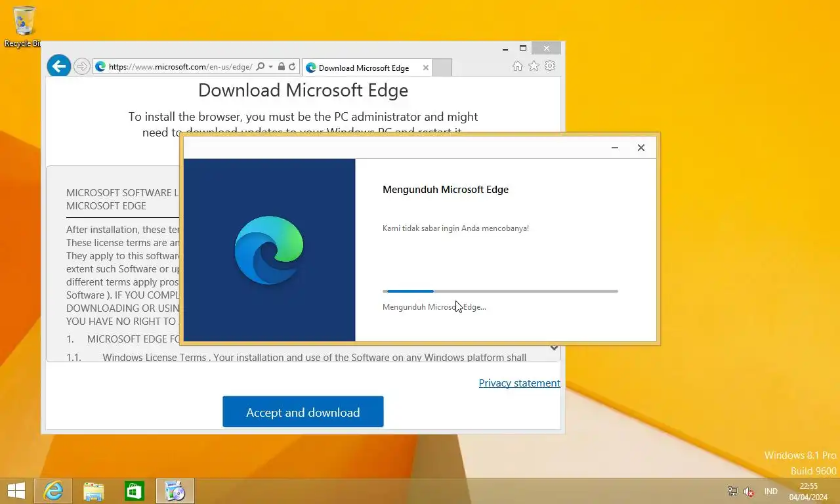This screenshot has height=504, width=840.
Task: Click the network tray icon
Action: click(733, 492)
